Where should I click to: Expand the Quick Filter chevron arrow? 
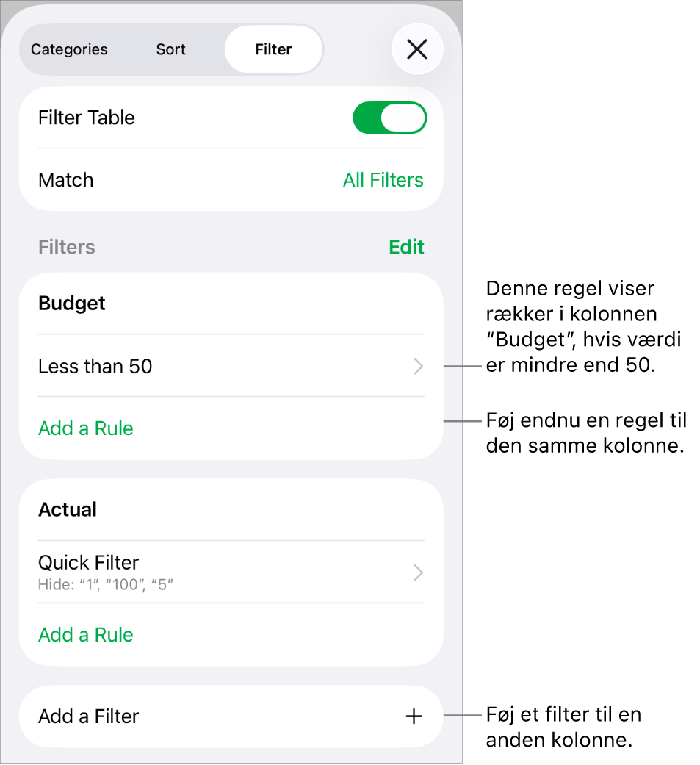pyautogui.click(x=418, y=572)
